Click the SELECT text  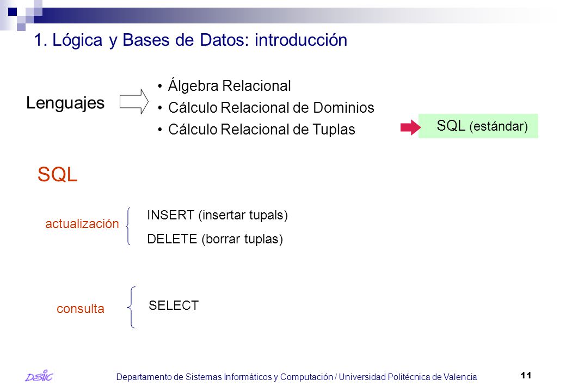tap(174, 305)
